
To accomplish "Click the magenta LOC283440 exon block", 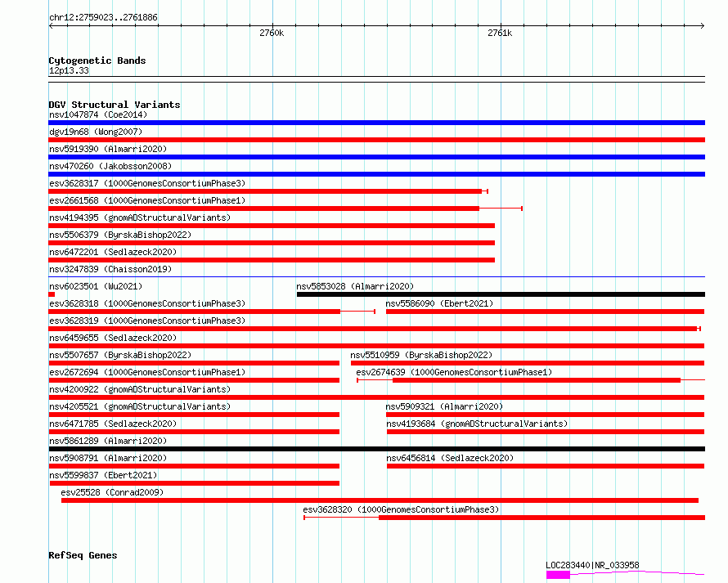I will click(x=558, y=575).
